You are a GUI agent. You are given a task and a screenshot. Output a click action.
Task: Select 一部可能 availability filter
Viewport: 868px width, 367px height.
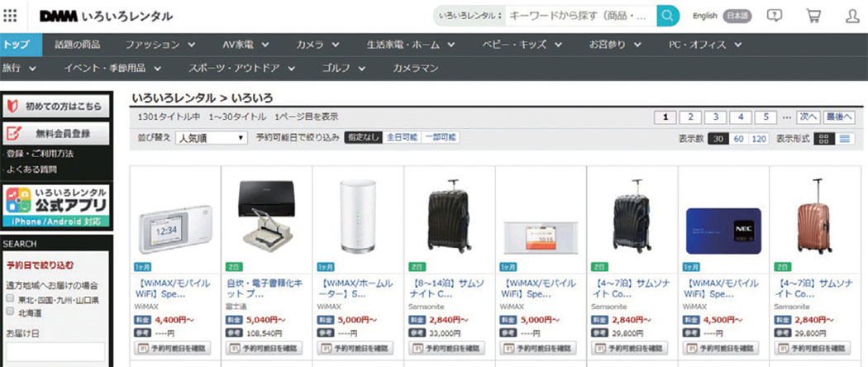(441, 137)
